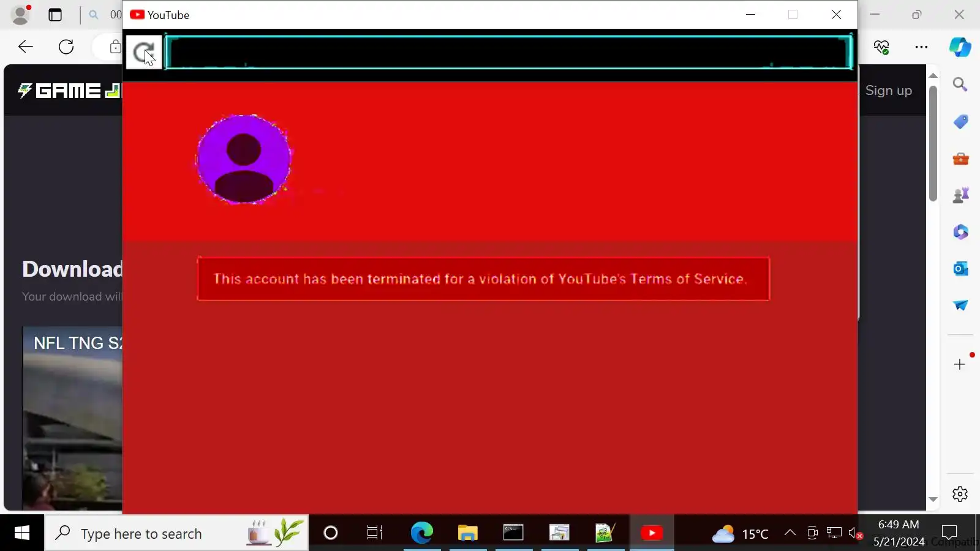Click the black address bar in YouTube window

508,52
